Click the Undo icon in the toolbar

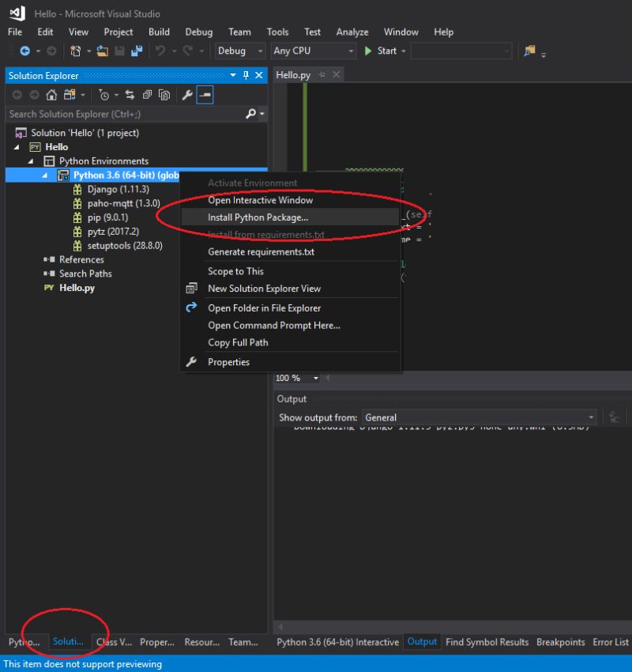point(160,50)
